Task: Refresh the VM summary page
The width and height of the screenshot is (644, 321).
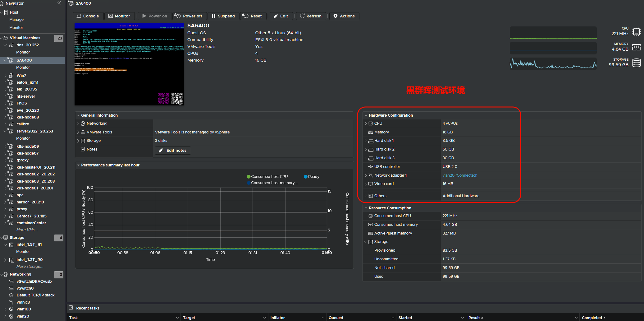Action: point(311,16)
